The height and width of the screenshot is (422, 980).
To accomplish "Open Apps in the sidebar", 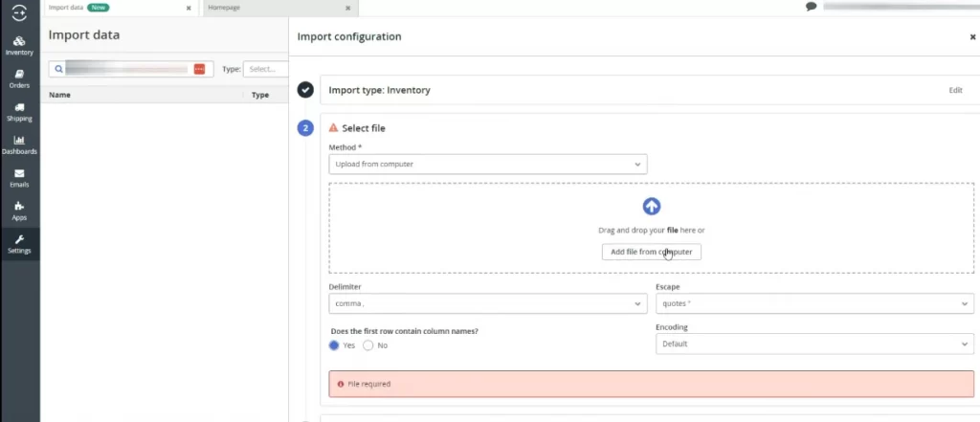I will 19,210.
